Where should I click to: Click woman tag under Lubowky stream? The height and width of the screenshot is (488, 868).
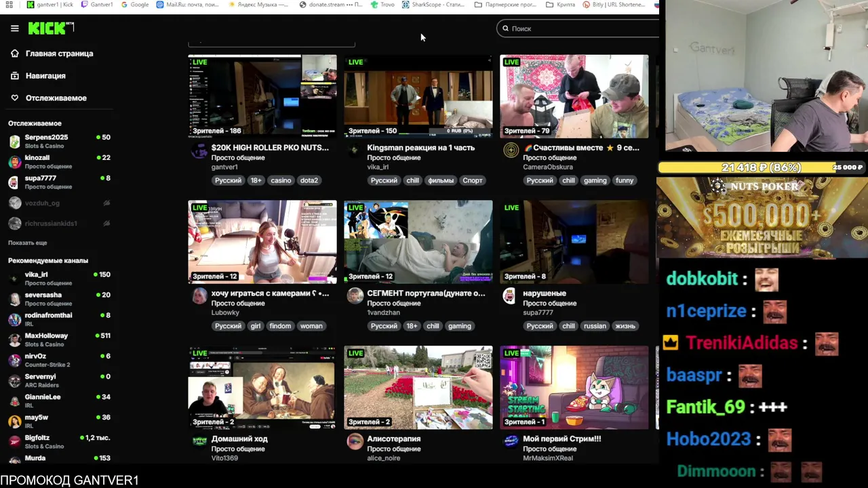click(311, 326)
